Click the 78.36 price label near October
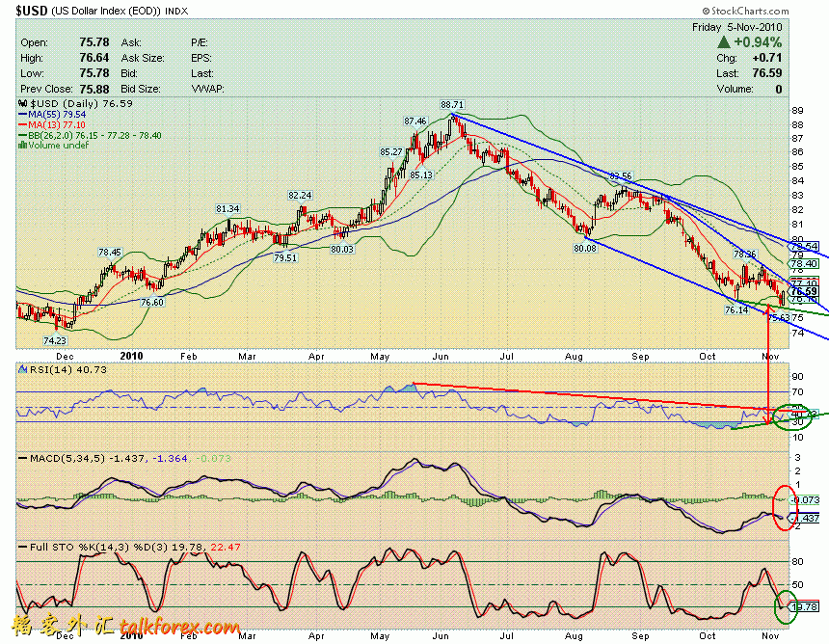This screenshot has height=644, width=829. tap(744, 254)
